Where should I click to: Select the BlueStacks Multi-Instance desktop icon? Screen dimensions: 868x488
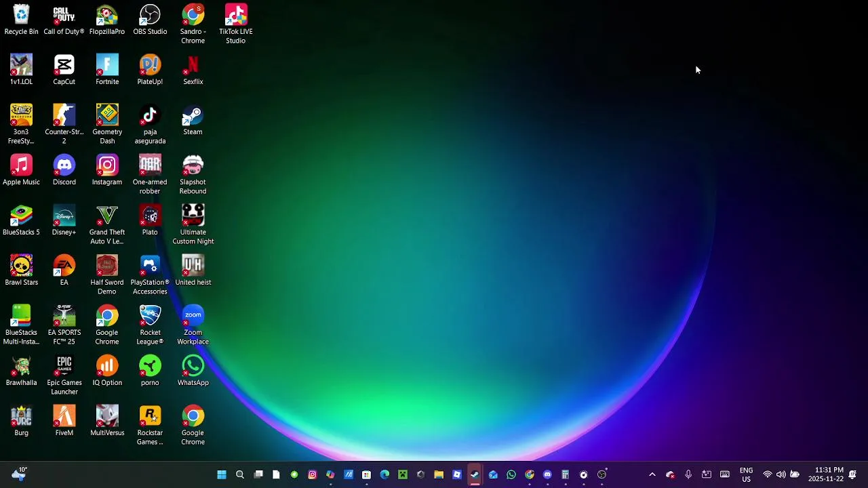[x=21, y=325]
